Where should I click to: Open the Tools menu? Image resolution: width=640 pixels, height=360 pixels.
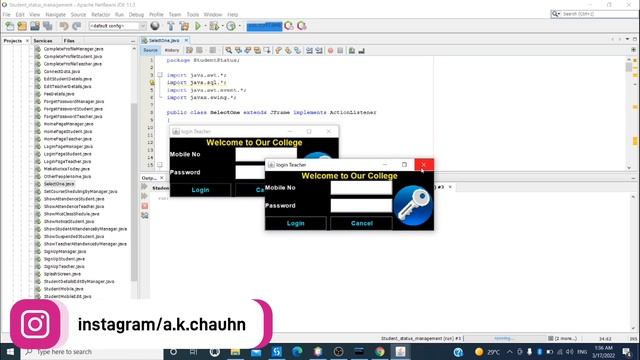click(193, 14)
